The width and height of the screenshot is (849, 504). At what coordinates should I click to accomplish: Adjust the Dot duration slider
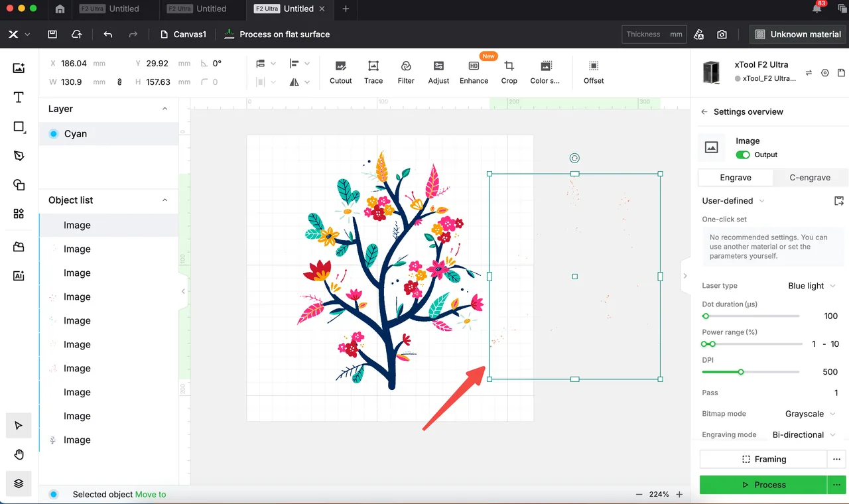click(x=706, y=316)
